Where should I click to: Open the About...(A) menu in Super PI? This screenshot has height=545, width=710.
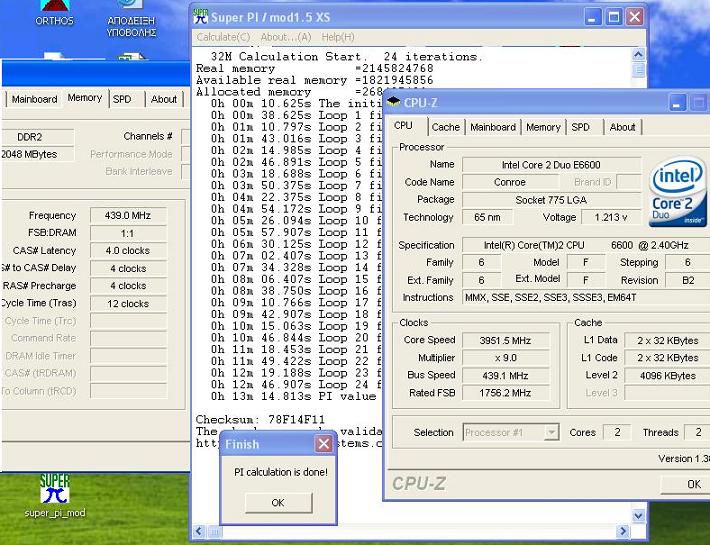(x=286, y=37)
